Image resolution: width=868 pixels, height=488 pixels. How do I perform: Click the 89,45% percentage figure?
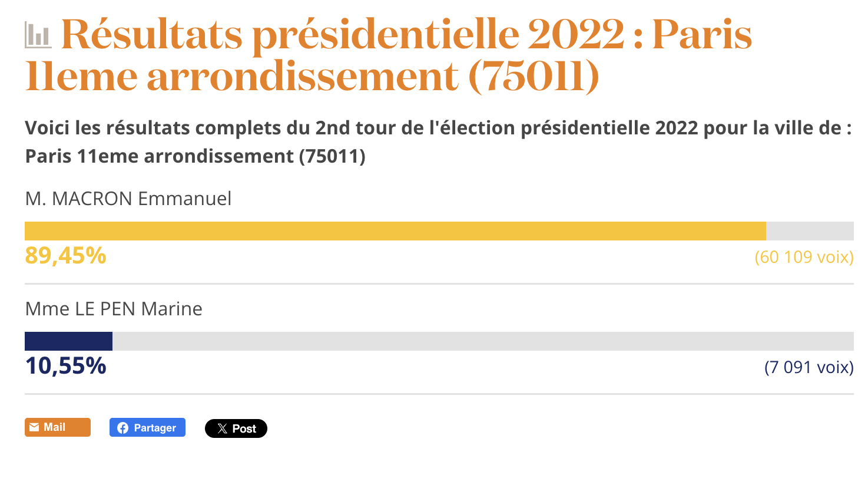[x=65, y=256]
